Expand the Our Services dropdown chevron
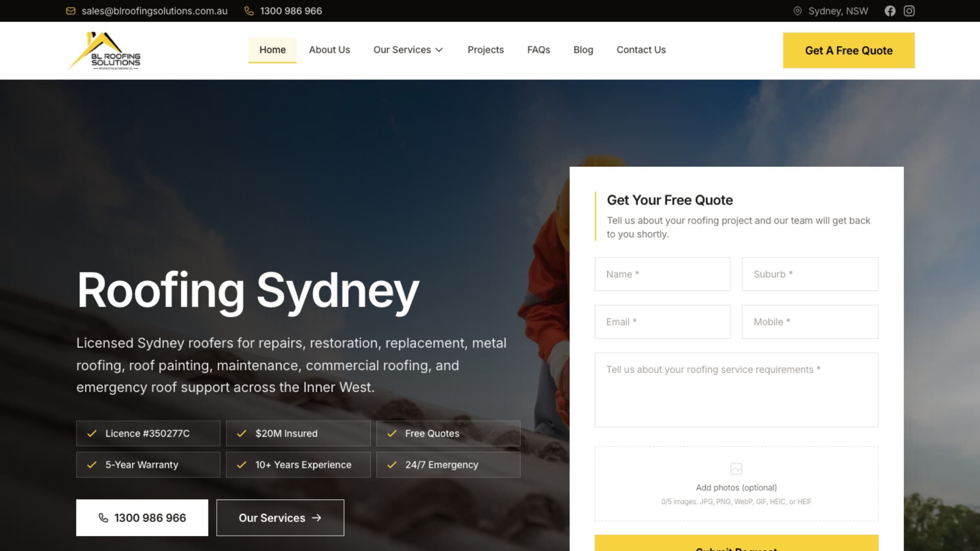This screenshot has width=980, height=551. click(x=439, y=50)
